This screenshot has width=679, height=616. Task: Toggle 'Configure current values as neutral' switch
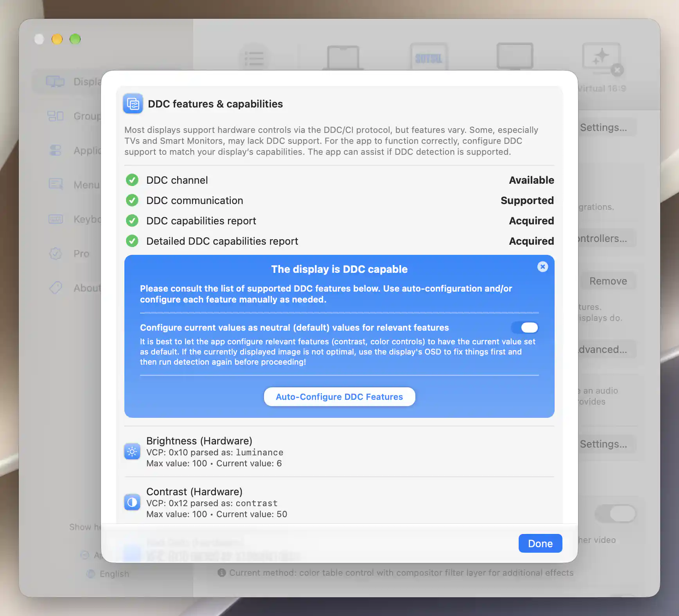[x=525, y=328]
